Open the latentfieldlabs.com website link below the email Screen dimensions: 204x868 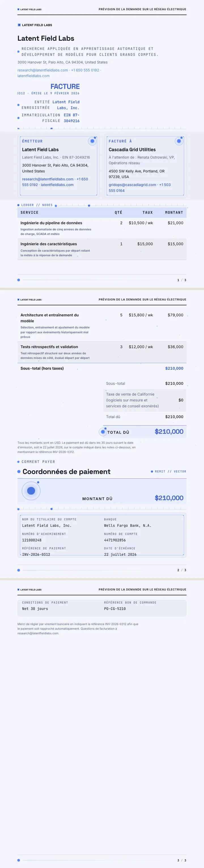(33, 76)
